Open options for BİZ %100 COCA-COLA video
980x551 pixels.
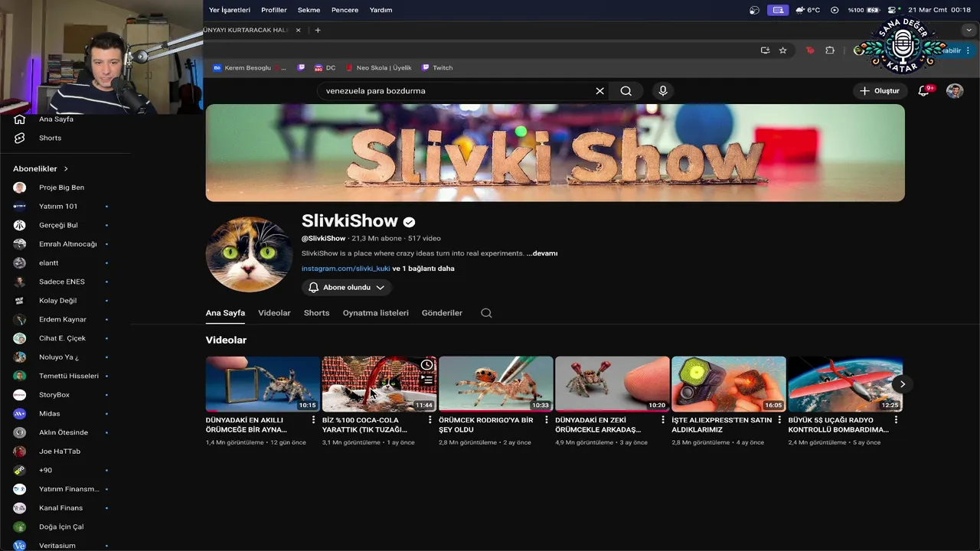(430, 420)
